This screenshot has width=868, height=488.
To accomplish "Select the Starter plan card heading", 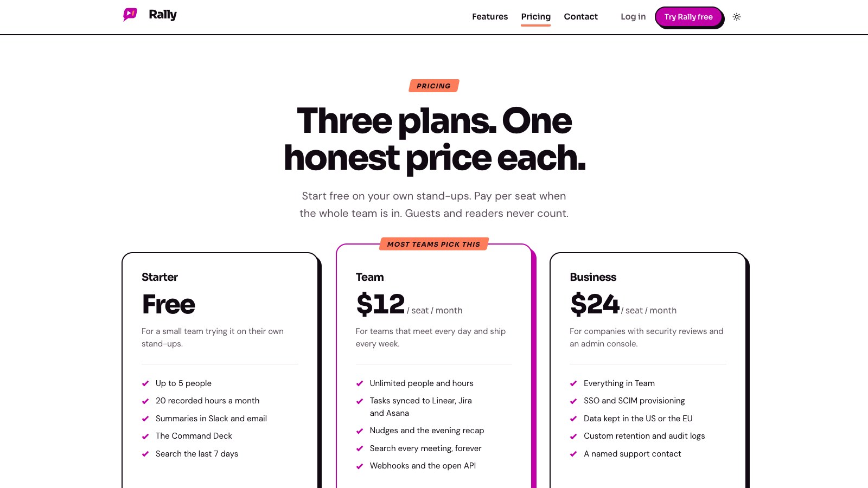I will coord(159,277).
